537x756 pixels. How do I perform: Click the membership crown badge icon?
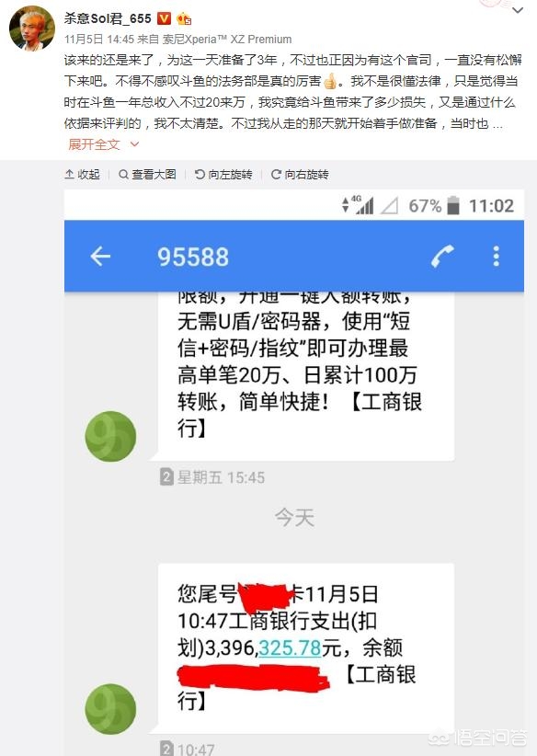point(184,18)
